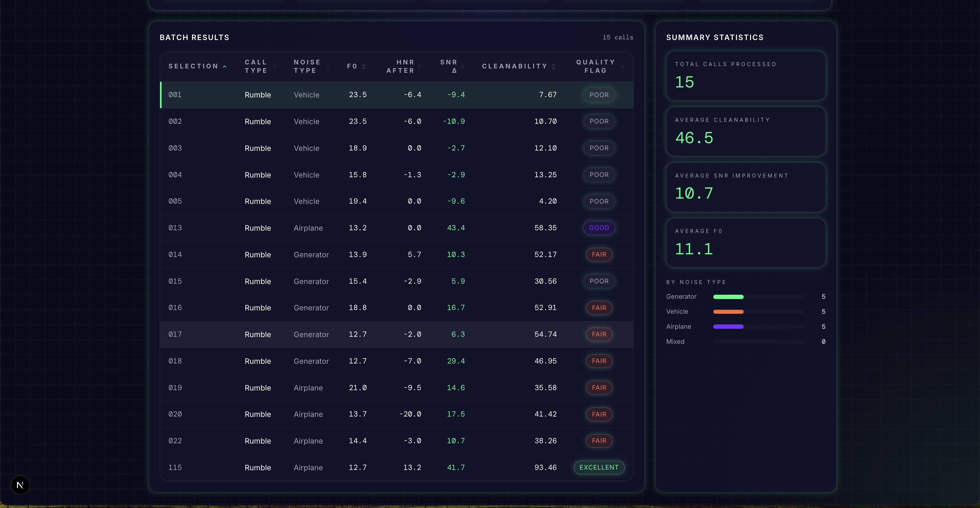Click the green Generator noise type bar
The image size is (980, 508).
pos(728,297)
